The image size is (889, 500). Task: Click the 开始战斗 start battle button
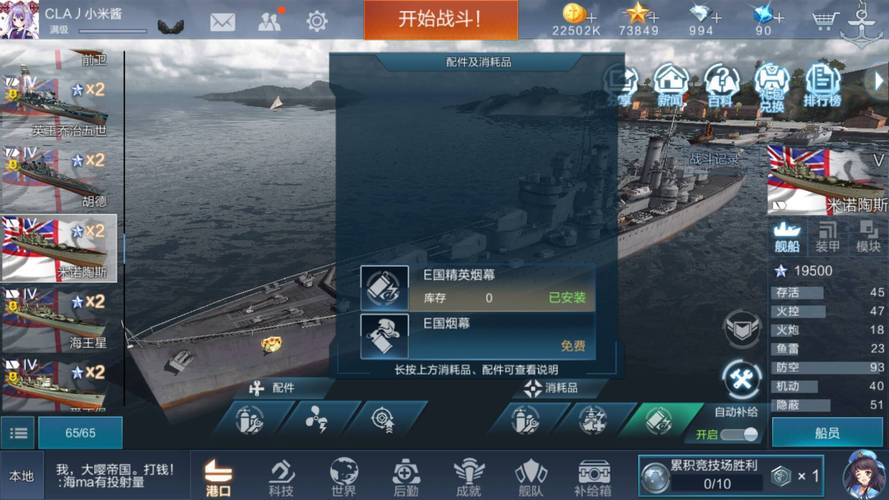[441, 19]
